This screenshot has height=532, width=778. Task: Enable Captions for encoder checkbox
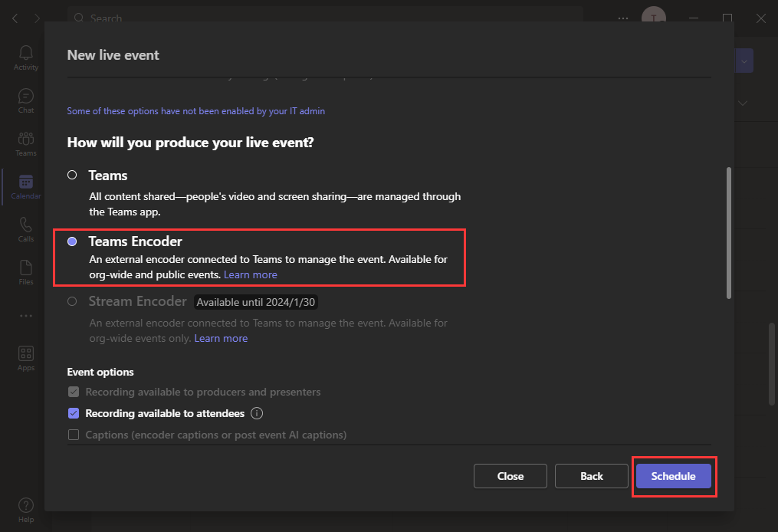(74, 435)
